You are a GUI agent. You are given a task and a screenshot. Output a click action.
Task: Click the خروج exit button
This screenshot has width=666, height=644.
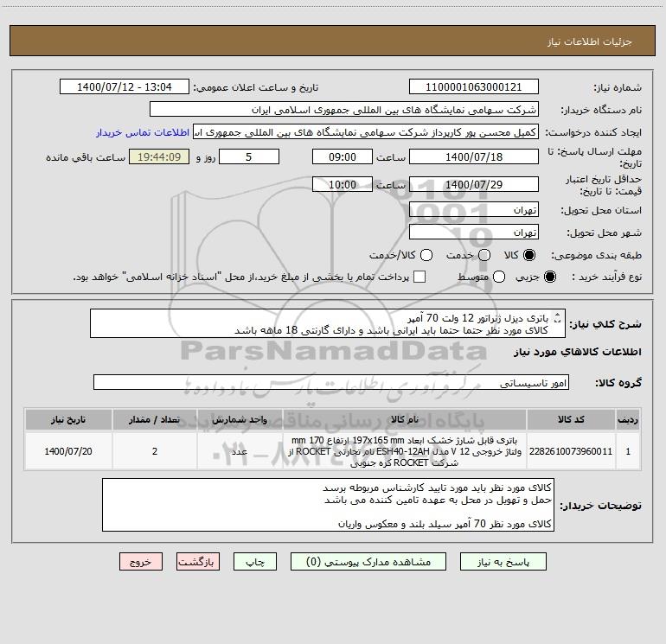pos(141,562)
